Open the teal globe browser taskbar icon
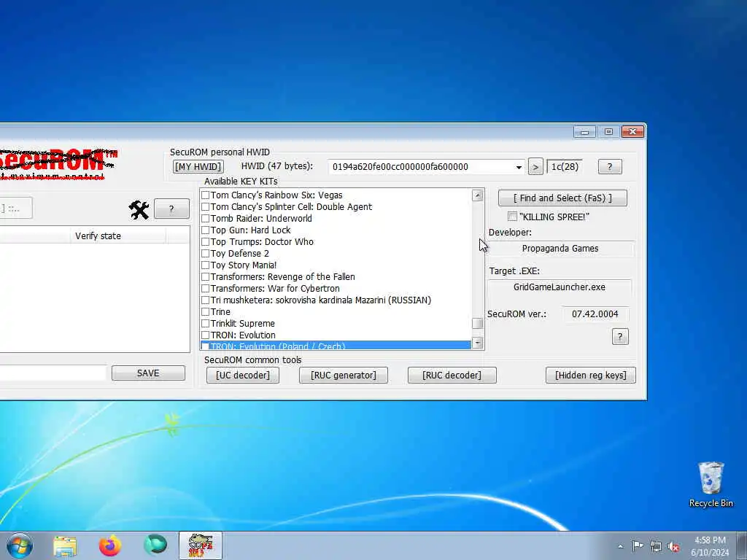 [155, 545]
